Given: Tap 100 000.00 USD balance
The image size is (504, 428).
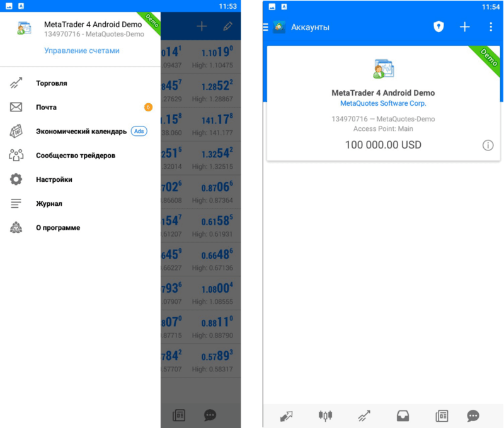Looking at the screenshot, I should pyautogui.click(x=383, y=145).
